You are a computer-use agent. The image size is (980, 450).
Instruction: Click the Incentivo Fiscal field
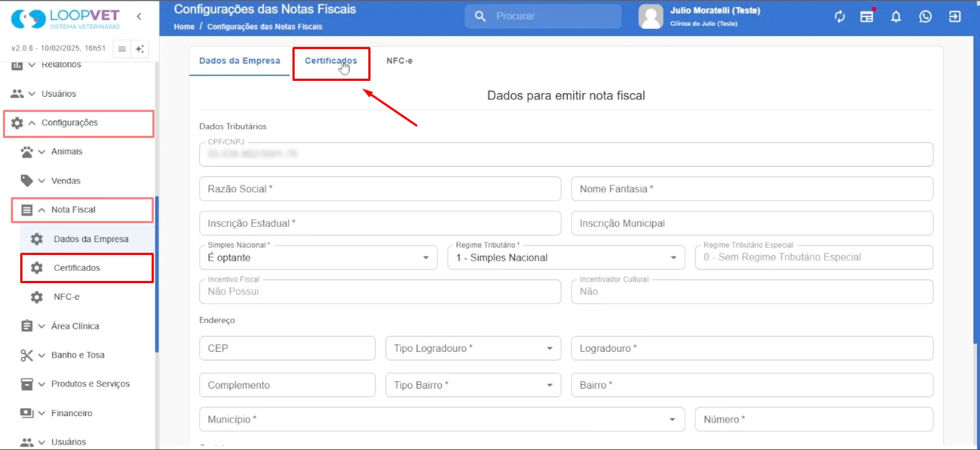pos(380,291)
